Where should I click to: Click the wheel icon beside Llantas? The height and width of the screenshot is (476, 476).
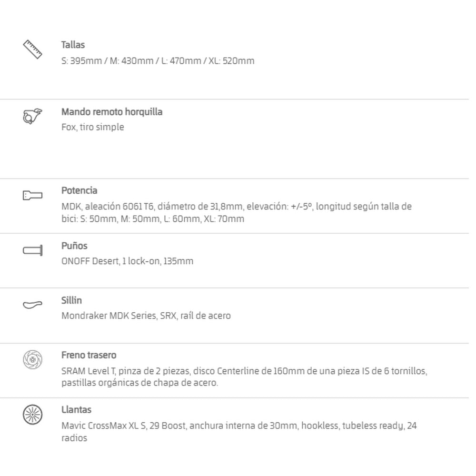coord(32,415)
